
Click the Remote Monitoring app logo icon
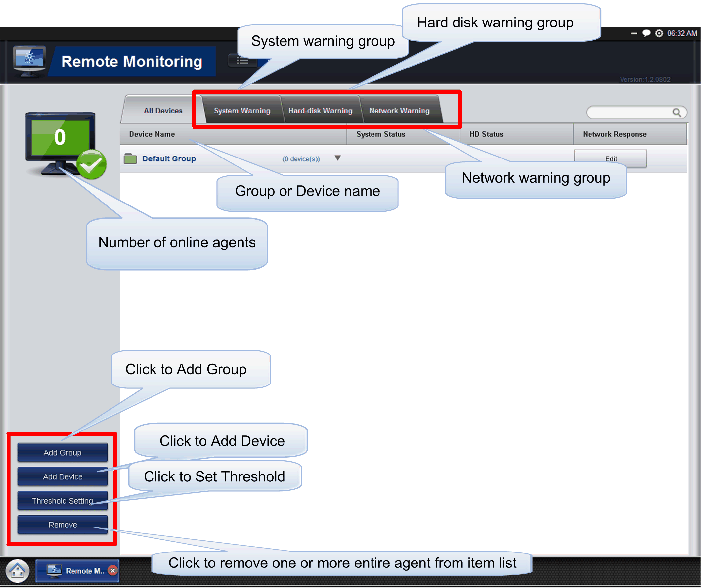(x=29, y=61)
